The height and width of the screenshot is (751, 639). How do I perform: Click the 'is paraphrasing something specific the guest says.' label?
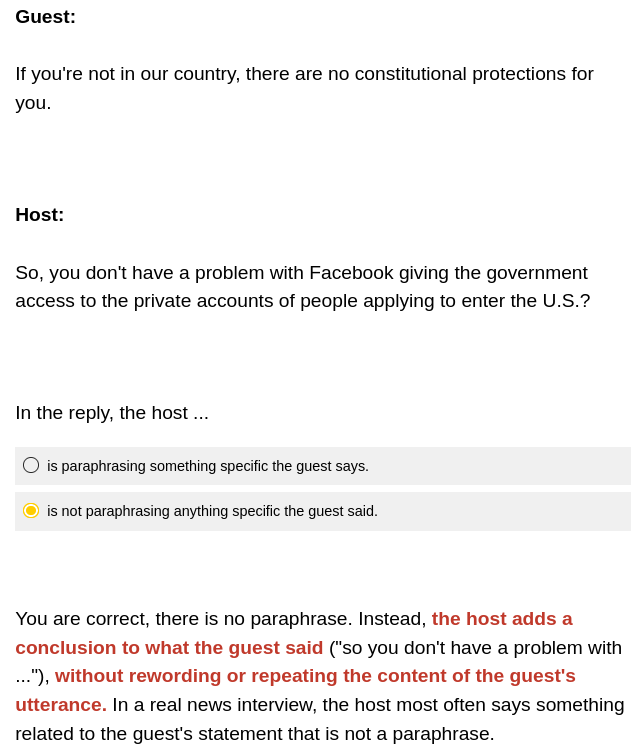[x=207, y=466]
